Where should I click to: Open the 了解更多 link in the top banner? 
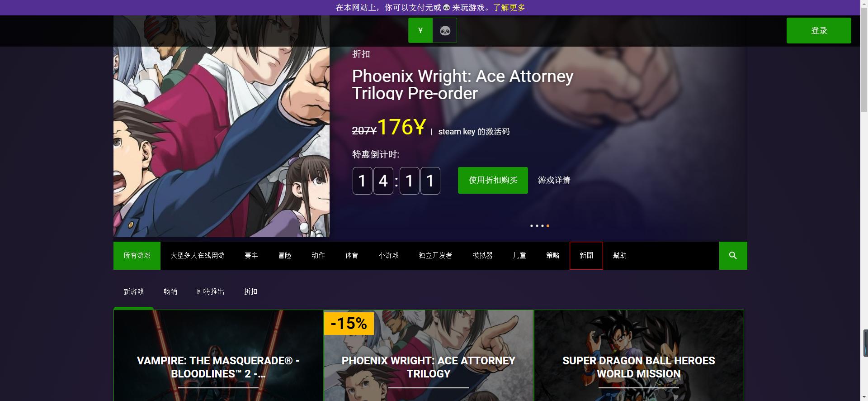(x=509, y=8)
